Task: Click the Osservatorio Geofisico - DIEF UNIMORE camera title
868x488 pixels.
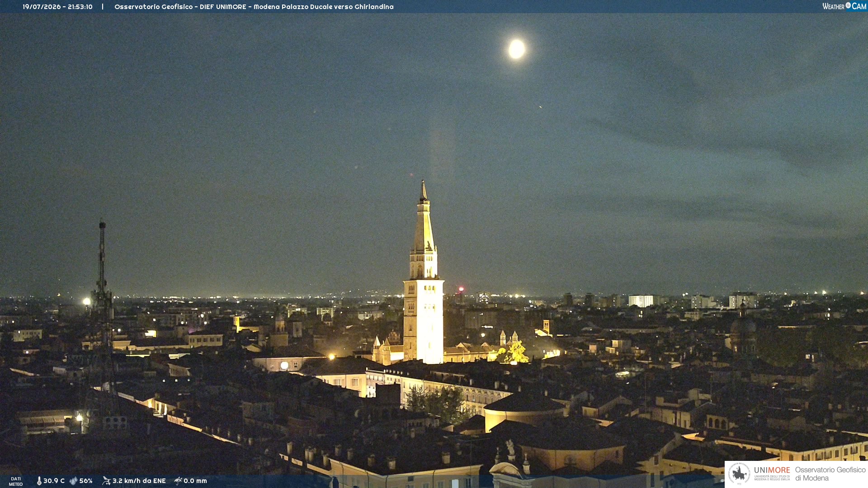Action: (x=254, y=7)
